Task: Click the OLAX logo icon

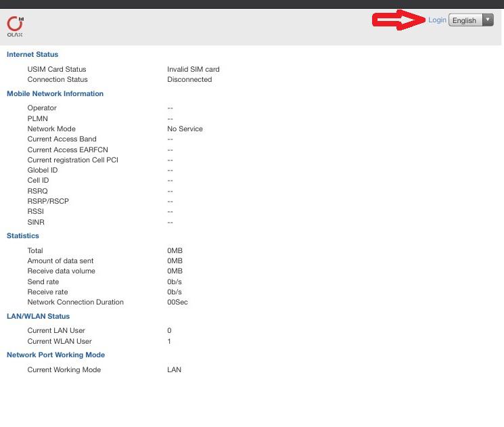Action: [x=15, y=26]
